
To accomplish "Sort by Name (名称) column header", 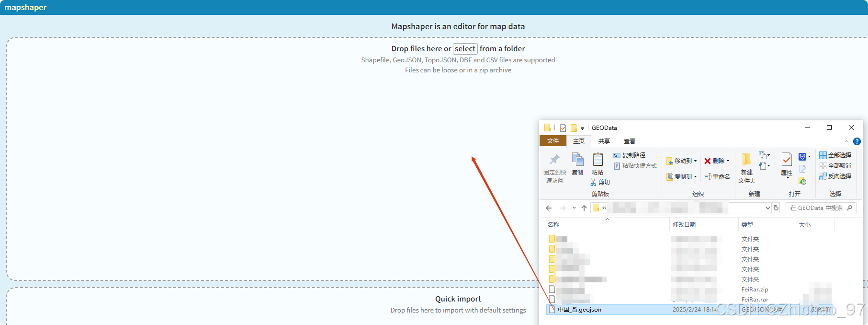I will (x=553, y=225).
